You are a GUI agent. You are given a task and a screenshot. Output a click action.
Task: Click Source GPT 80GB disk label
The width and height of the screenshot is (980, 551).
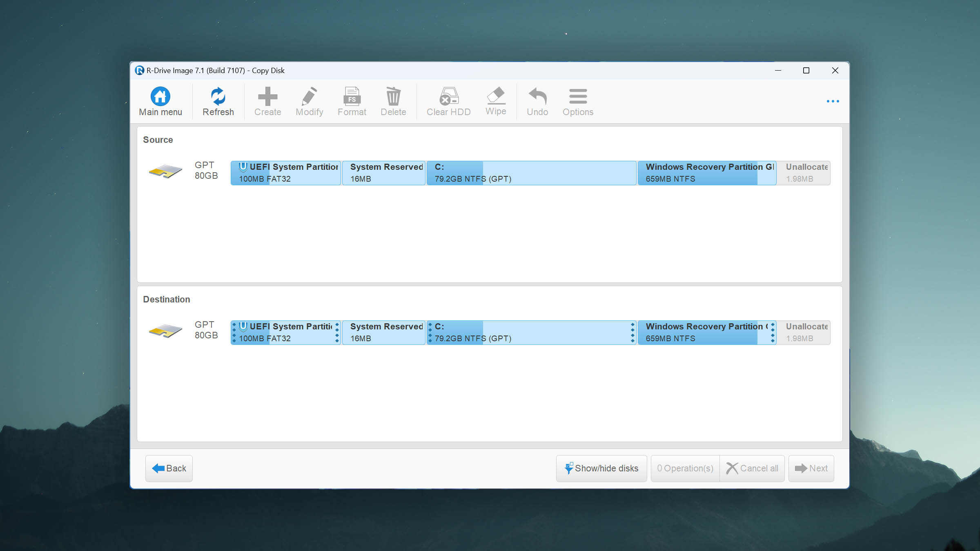[206, 170]
